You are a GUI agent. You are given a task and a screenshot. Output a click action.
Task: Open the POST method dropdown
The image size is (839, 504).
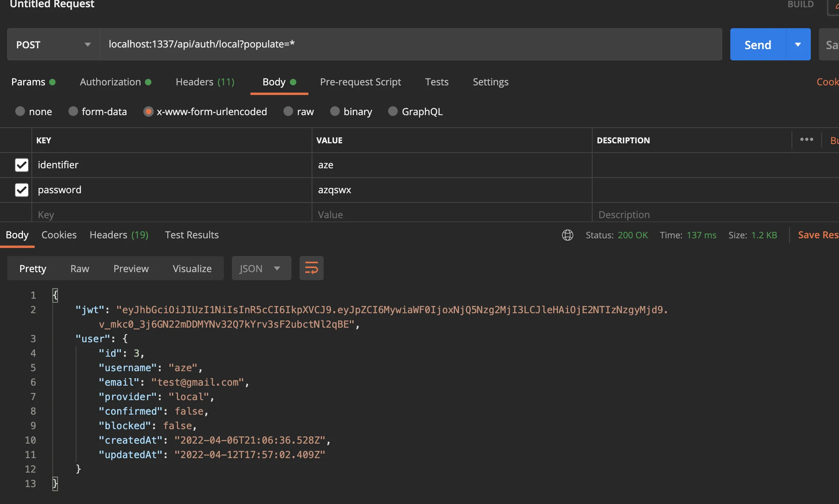(x=53, y=44)
